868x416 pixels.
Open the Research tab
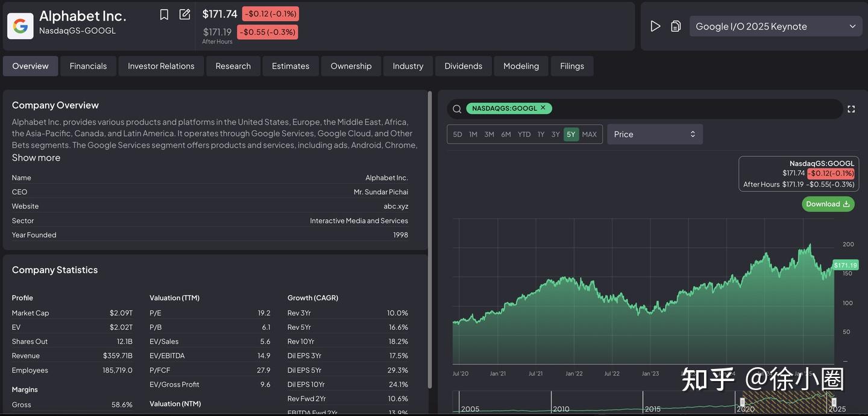tap(233, 66)
